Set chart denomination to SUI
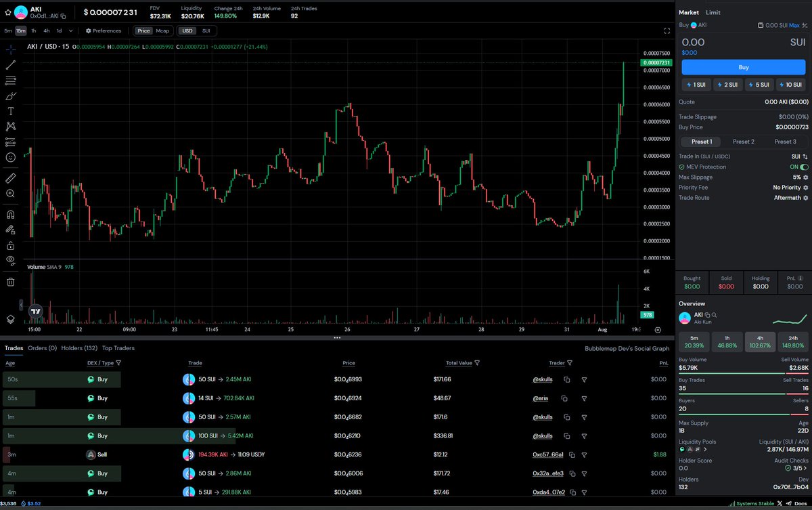This screenshot has height=510, width=812. click(206, 30)
